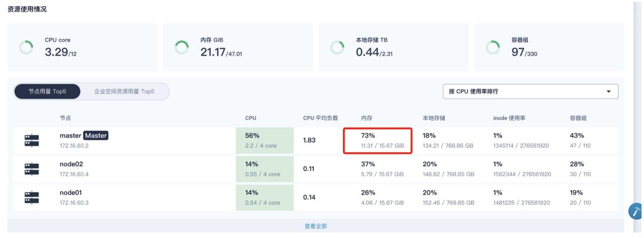Click the 本地存储 column header
This screenshot has height=238, width=644.
[x=434, y=118]
